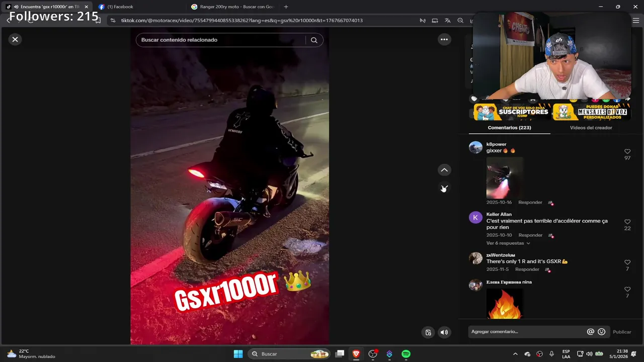Like k8power's gixxer comment
Screen dimensions: 644x362
point(627,151)
